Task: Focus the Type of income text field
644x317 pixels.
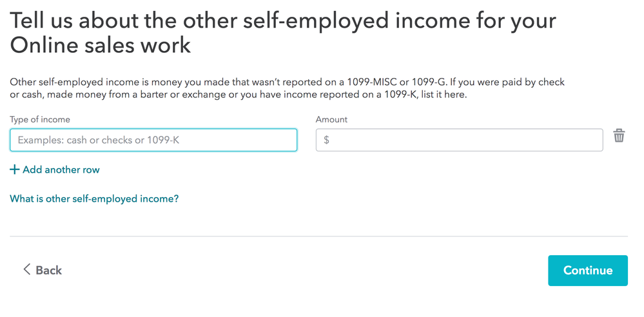Action: tap(153, 140)
